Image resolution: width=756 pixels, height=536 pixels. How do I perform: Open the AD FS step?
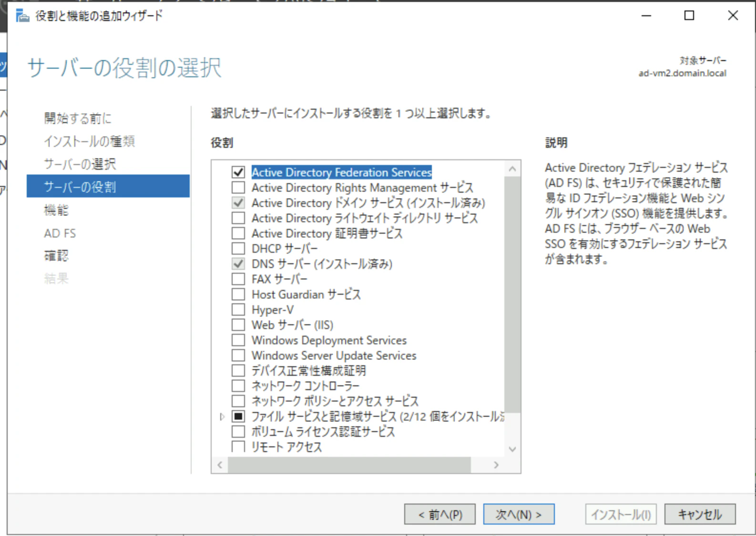click(60, 233)
